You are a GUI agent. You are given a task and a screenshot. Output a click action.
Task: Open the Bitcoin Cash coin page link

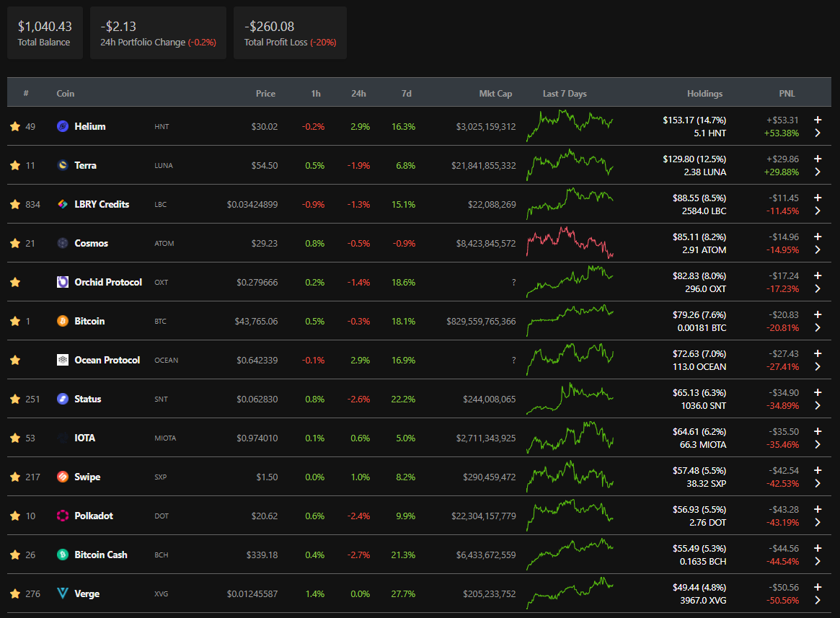101,555
